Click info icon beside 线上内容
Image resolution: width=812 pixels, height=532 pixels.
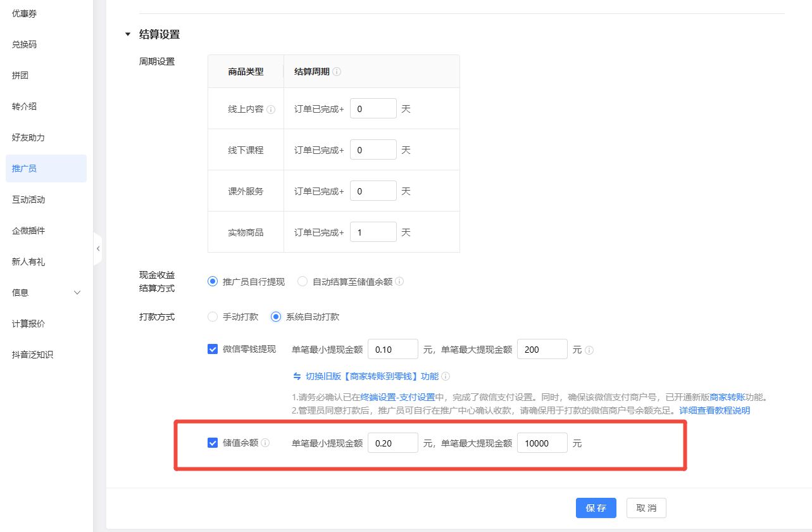tap(271, 109)
